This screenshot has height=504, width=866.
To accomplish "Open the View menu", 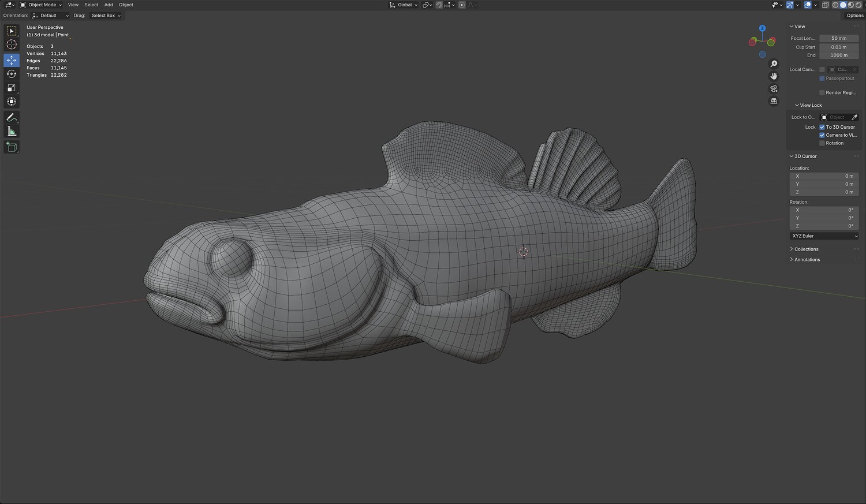I will [73, 5].
